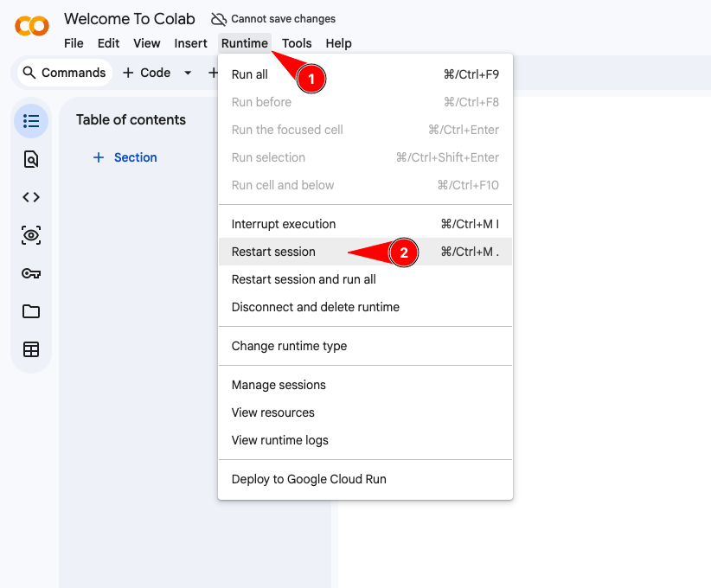Screen dimensions: 711x588
Task: Click the Commands button
Action: coord(64,73)
